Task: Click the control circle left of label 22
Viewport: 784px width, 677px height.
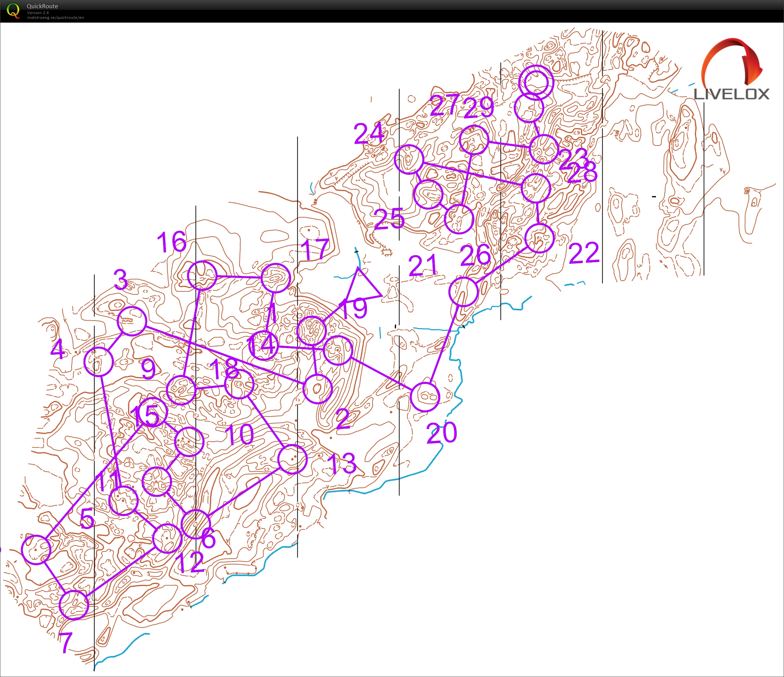Action: click(540, 238)
